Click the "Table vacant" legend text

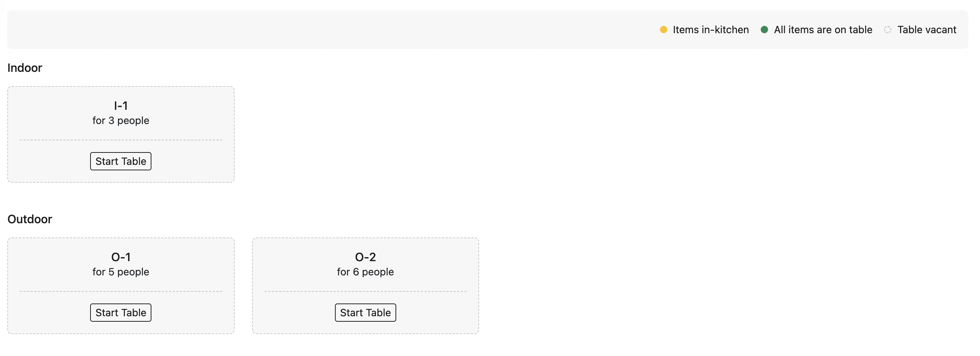pyautogui.click(x=926, y=30)
